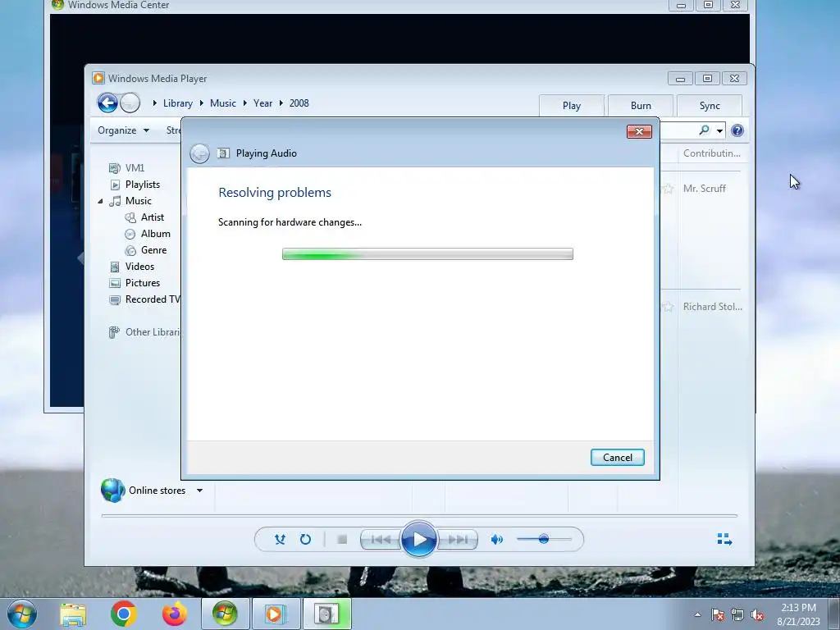The width and height of the screenshot is (840, 630).
Task: Switch to Windows Media Center taskbar button
Action: 225,614
